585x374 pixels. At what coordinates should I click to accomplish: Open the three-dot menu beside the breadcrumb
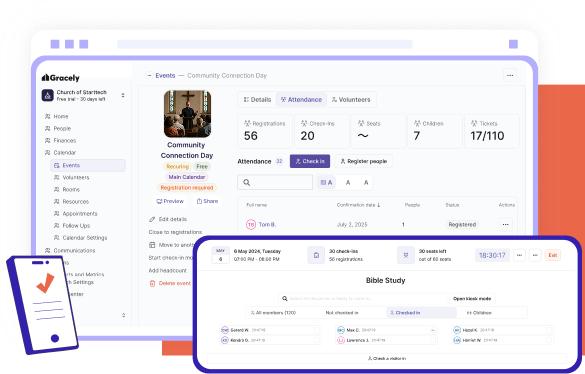tap(510, 75)
